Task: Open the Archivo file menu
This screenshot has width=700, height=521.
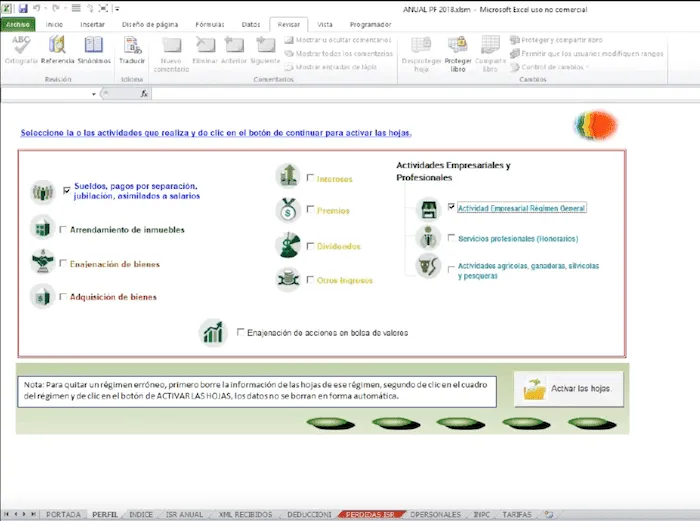Action: click(x=18, y=24)
